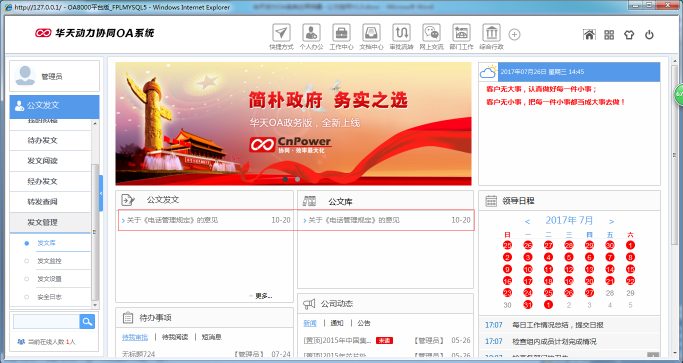Go to previous month in calendar
The width and height of the screenshot is (683, 363).
pyautogui.click(x=527, y=221)
